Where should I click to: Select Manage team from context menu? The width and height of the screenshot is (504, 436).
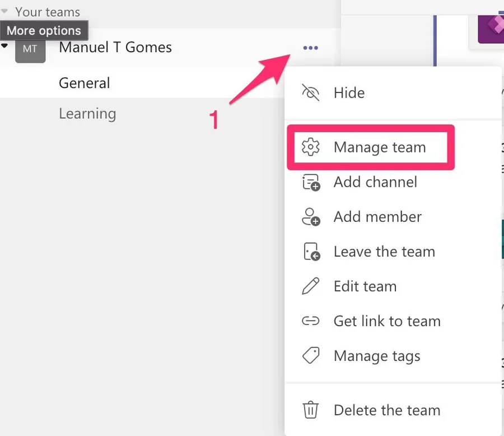point(380,147)
